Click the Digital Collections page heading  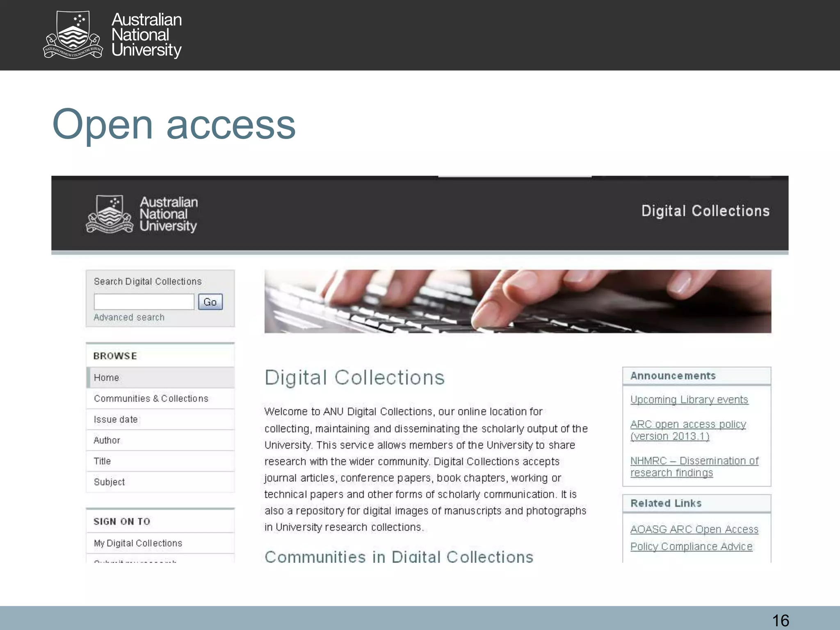point(354,378)
